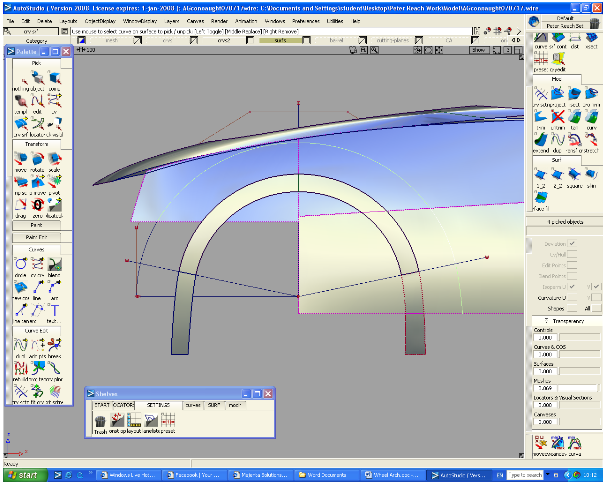This screenshot has height=485, width=607.
Task: Toggle the Blend Points checkbox
Action: tap(572, 276)
